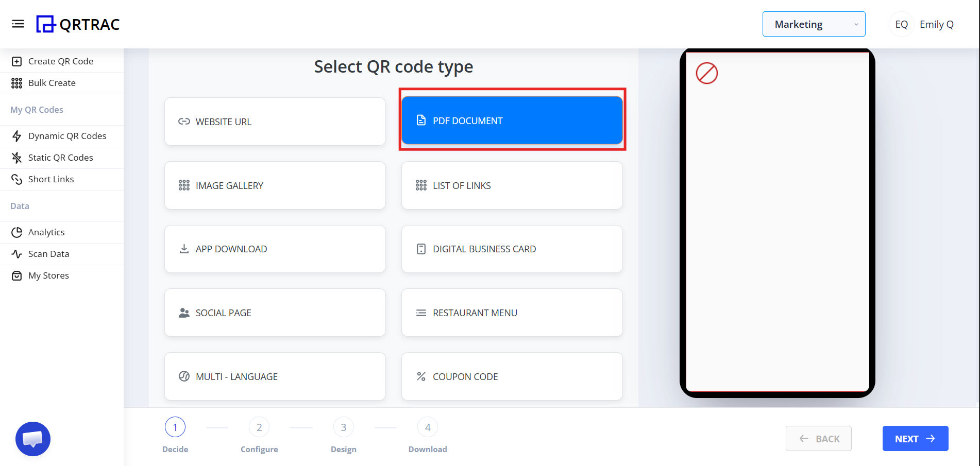The height and width of the screenshot is (466, 980).
Task: Open the Marketing workspace dropdown
Action: (x=813, y=24)
